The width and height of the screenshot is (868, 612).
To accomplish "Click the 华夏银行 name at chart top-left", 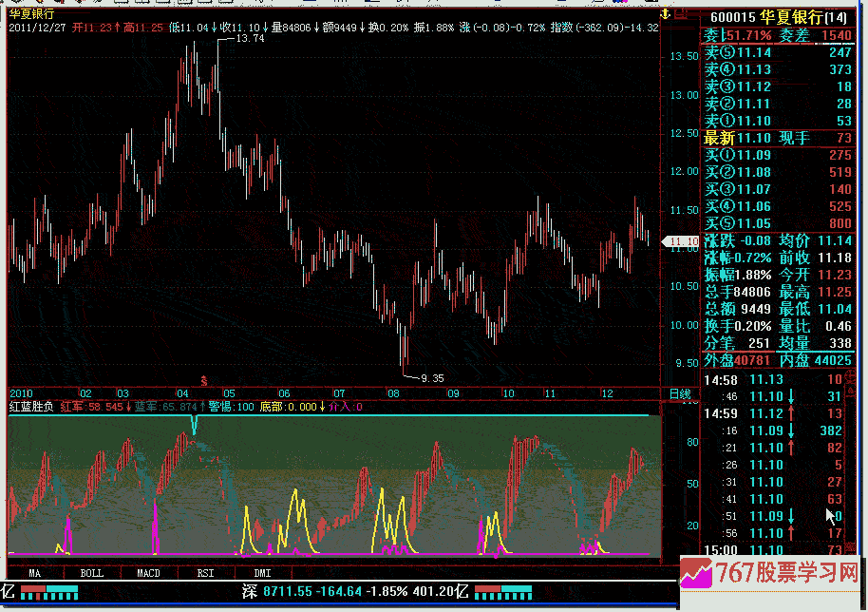I will click(x=31, y=14).
